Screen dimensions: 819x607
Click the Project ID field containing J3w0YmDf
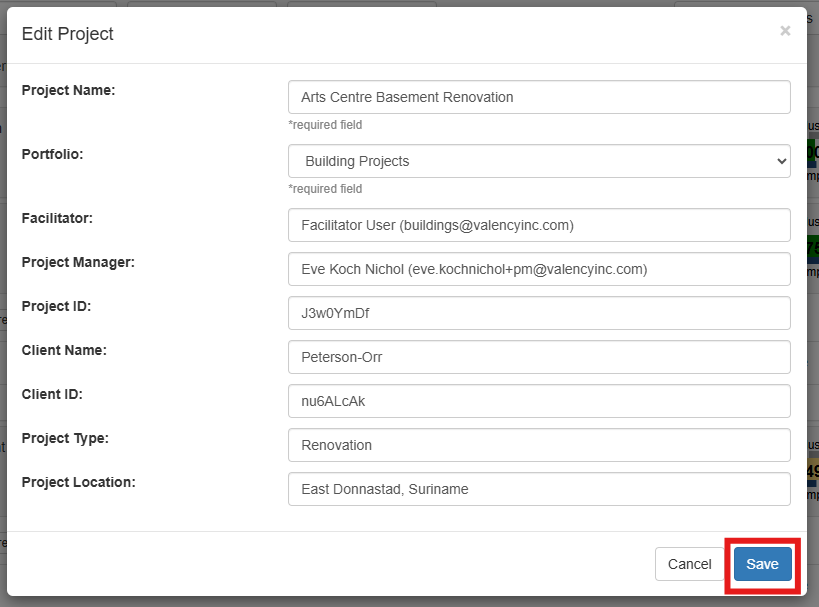pos(539,313)
